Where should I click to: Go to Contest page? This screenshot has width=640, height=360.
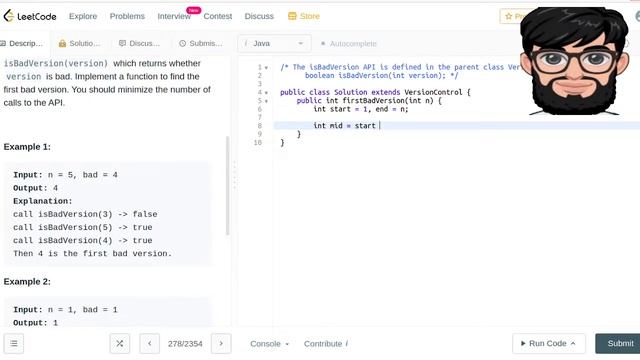(x=218, y=16)
